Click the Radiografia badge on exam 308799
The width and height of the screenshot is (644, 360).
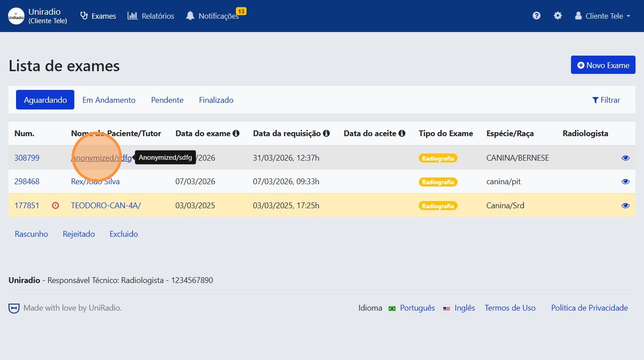pos(437,158)
